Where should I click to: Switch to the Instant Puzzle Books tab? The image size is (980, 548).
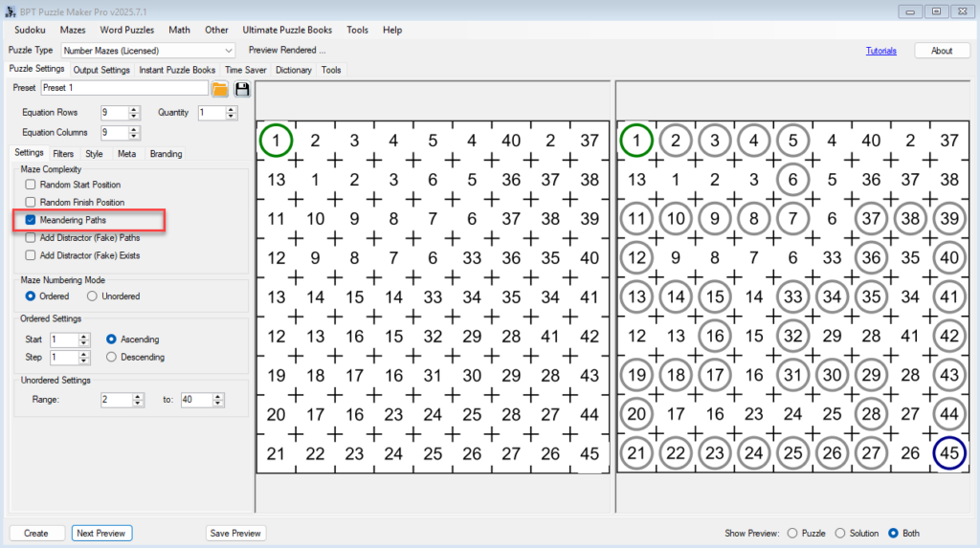pyautogui.click(x=177, y=70)
